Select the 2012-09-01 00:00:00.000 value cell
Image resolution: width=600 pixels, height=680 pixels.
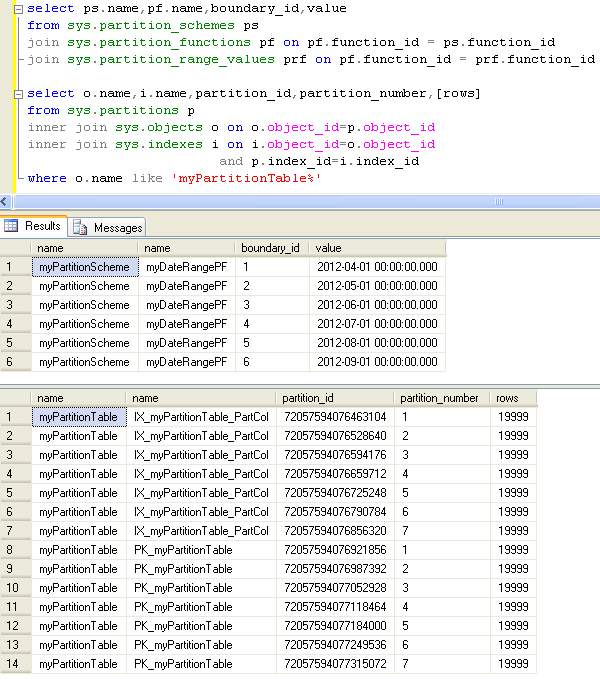pyautogui.click(x=377, y=362)
